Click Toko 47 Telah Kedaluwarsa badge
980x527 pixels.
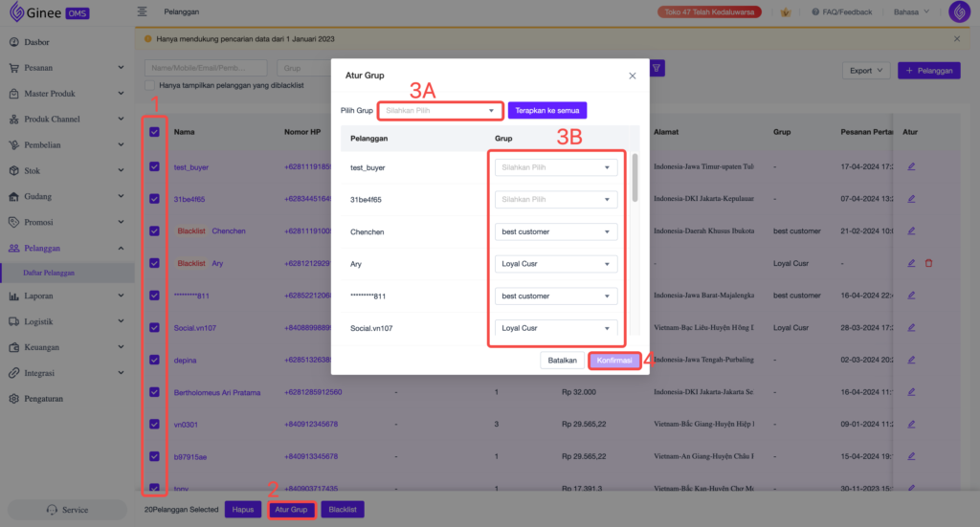tap(709, 11)
